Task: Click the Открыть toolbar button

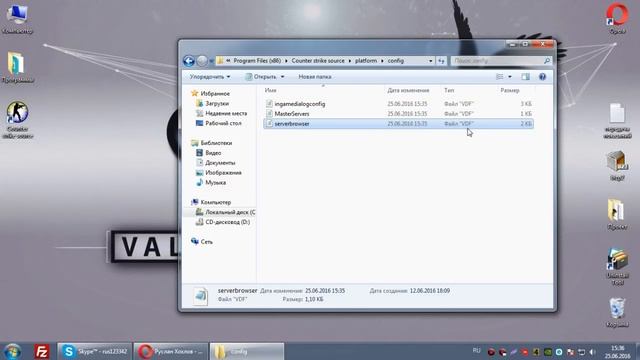Action: coord(261,77)
